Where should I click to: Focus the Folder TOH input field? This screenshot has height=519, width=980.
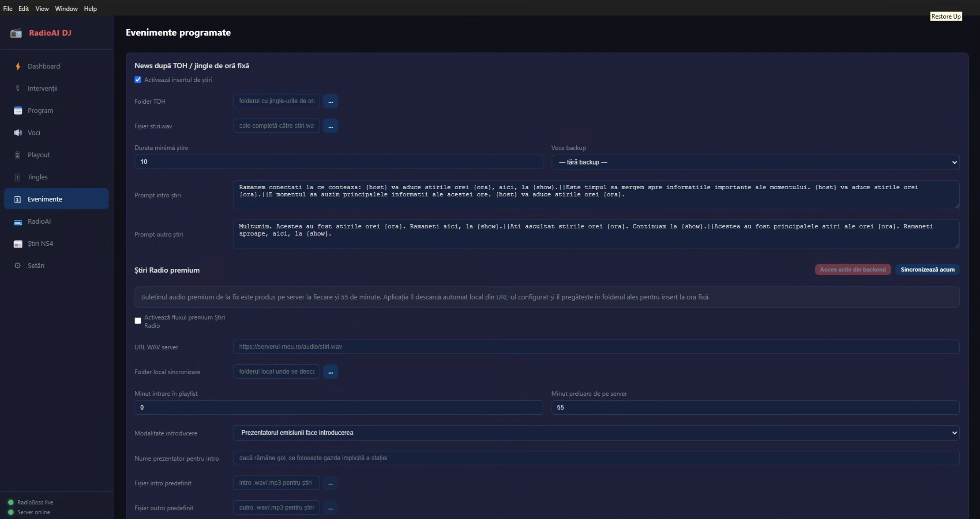pos(276,101)
